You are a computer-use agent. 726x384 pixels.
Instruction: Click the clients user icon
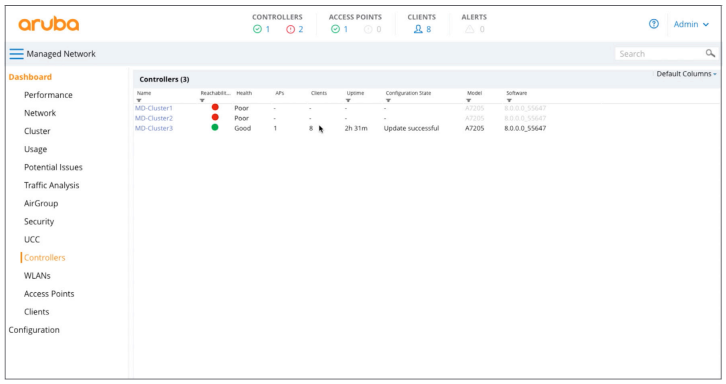click(418, 29)
